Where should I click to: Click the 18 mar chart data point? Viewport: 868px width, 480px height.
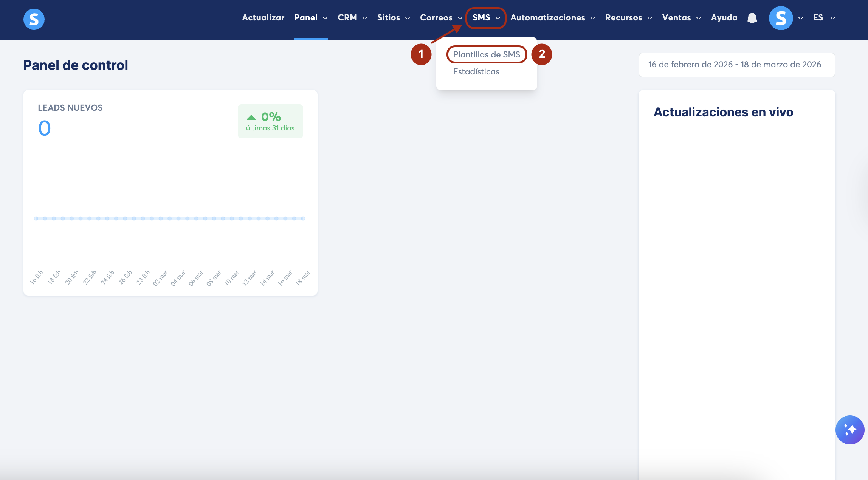(303, 218)
